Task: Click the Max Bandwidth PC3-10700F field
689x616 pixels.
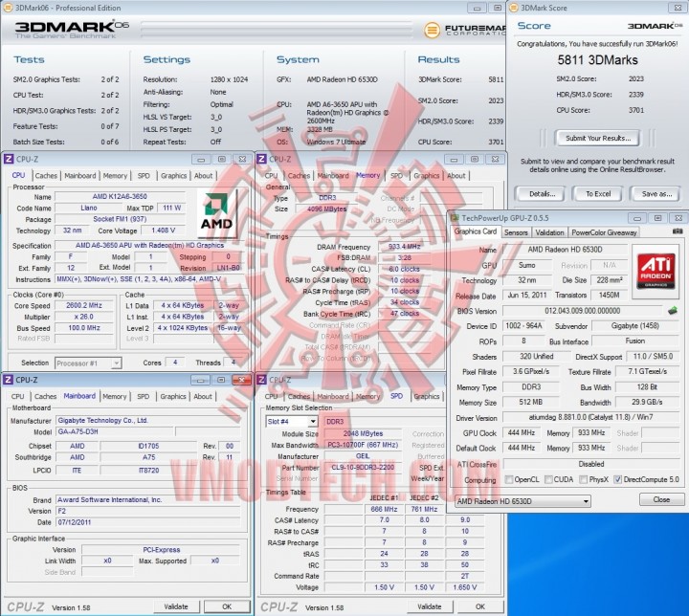Action: coord(363,445)
